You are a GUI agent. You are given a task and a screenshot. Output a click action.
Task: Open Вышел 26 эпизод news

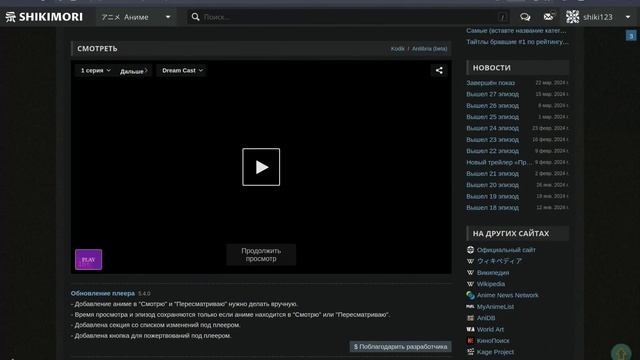pyautogui.click(x=493, y=105)
